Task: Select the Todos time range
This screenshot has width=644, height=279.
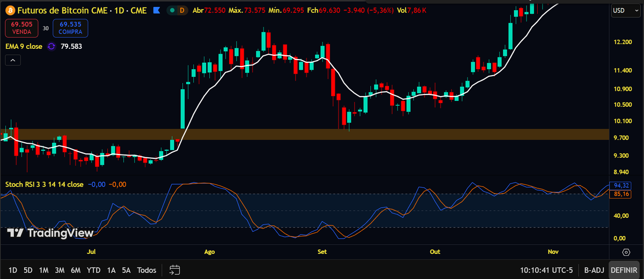Action: point(147,270)
